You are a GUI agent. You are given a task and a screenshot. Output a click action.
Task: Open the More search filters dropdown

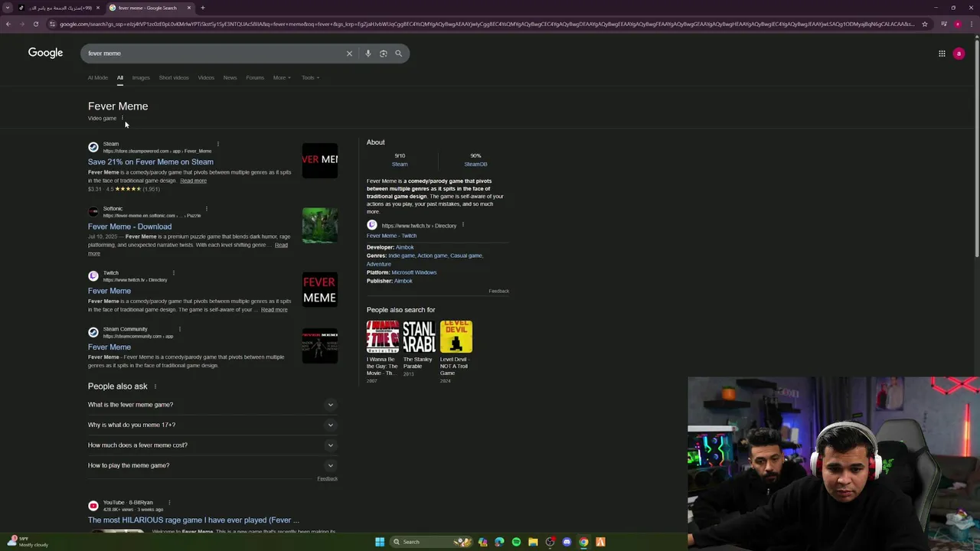click(282, 77)
